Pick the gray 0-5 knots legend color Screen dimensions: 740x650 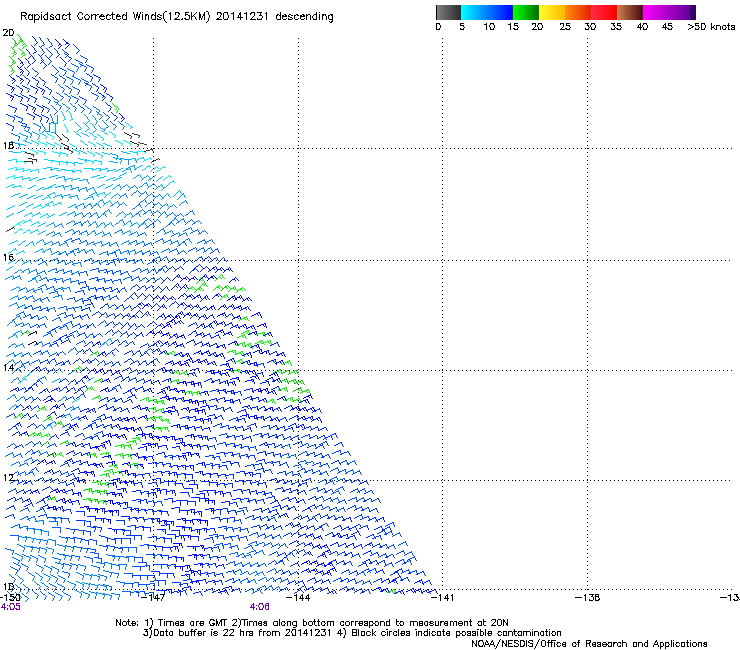coord(448,12)
